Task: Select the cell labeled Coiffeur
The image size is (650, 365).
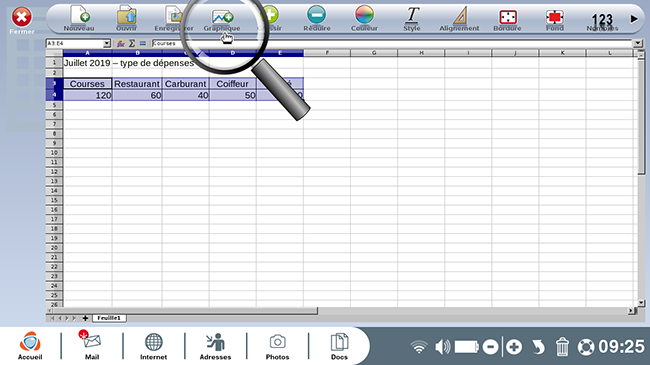Action: click(x=233, y=83)
